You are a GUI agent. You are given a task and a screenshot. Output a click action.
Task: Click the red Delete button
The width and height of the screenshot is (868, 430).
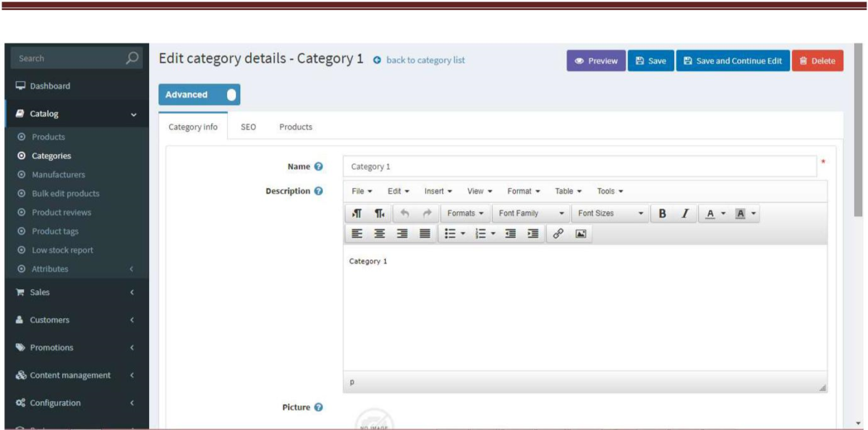point(817,61)
